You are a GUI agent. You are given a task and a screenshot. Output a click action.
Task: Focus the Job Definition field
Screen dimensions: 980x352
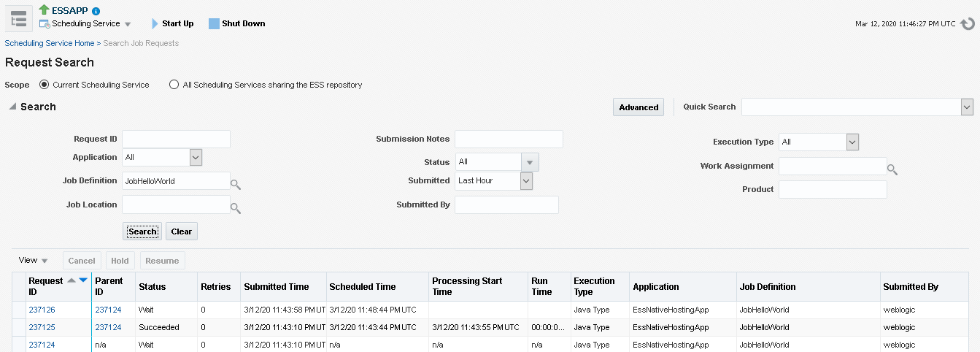pyautogui.click(x=176, y=180)
